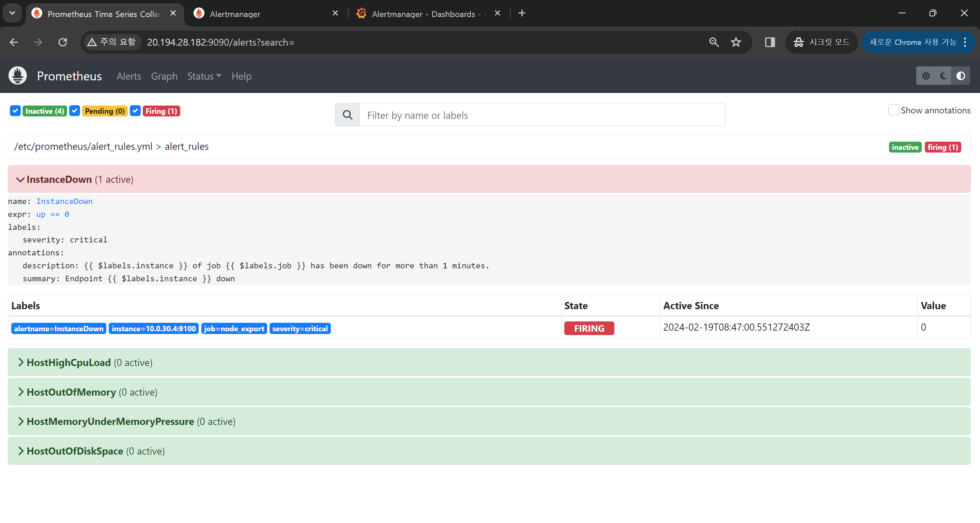Switch to light theme sun icon
The height and width of the screenshot is (523, 980).
click(925, 76)
